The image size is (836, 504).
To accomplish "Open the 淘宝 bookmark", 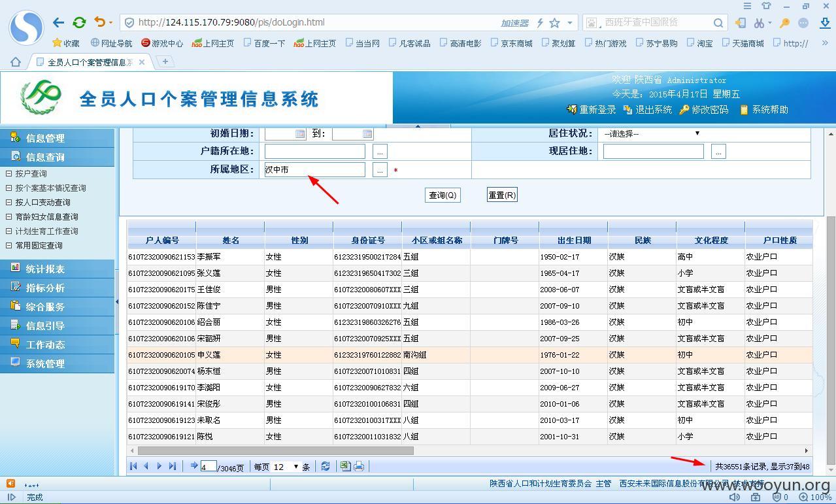I will (x=699, y=43).
